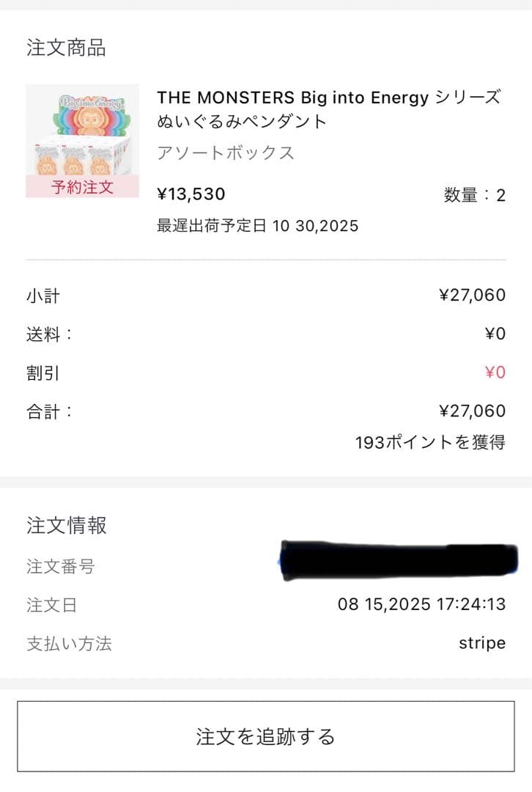This screenshot has height=792, width=532.
Task: Tap the 合計 total amount
Action: coord(472,411)
